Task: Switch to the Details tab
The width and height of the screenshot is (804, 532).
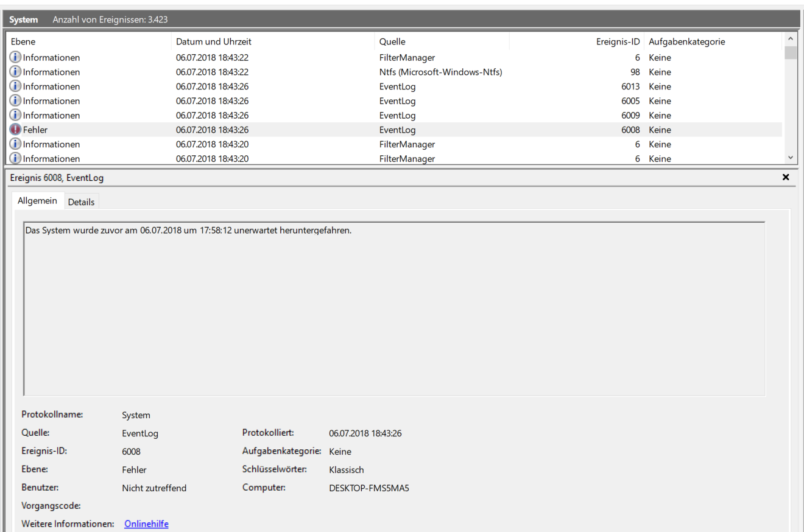Action: click(81, 202)
